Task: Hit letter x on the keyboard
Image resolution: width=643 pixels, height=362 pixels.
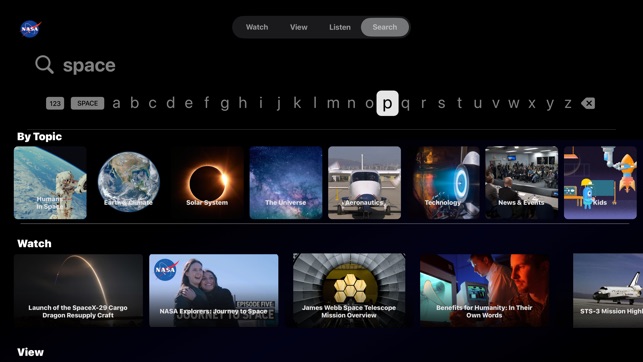Action: click(x=532, y=103)
